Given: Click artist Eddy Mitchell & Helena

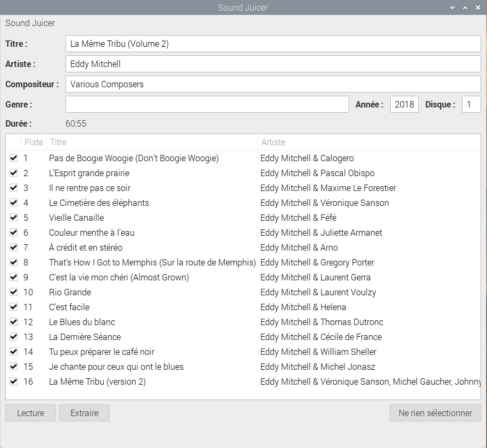Looking at the screenshot, I should (x=303, y=307).
